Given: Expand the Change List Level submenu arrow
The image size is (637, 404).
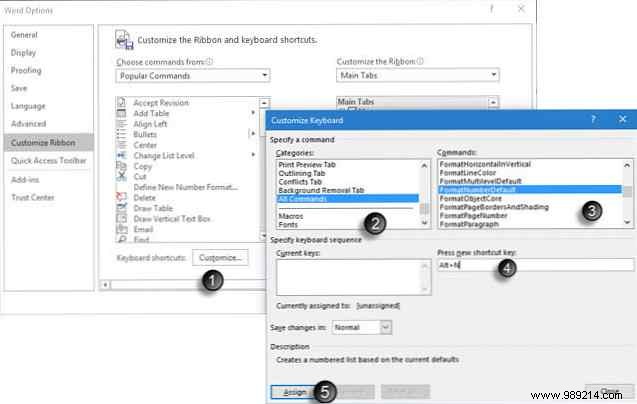Looking at the screenshot, I should 253,155.
